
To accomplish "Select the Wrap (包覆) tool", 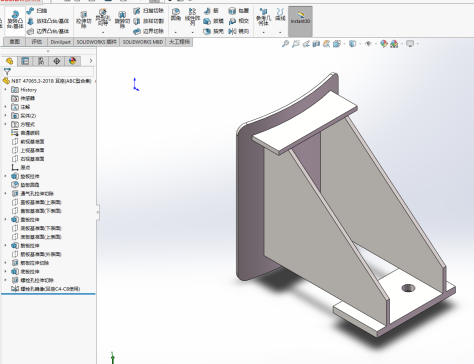I will click(239, 11).
